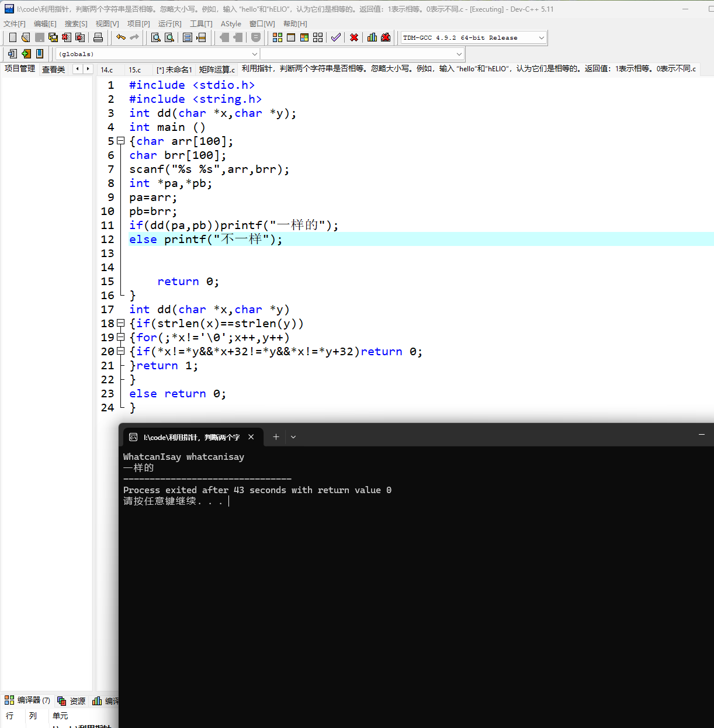Select the 查看类 side panel tab
The height and width of the screenshot is (728, 714).
pyautogui.click(x=53, y=70)
